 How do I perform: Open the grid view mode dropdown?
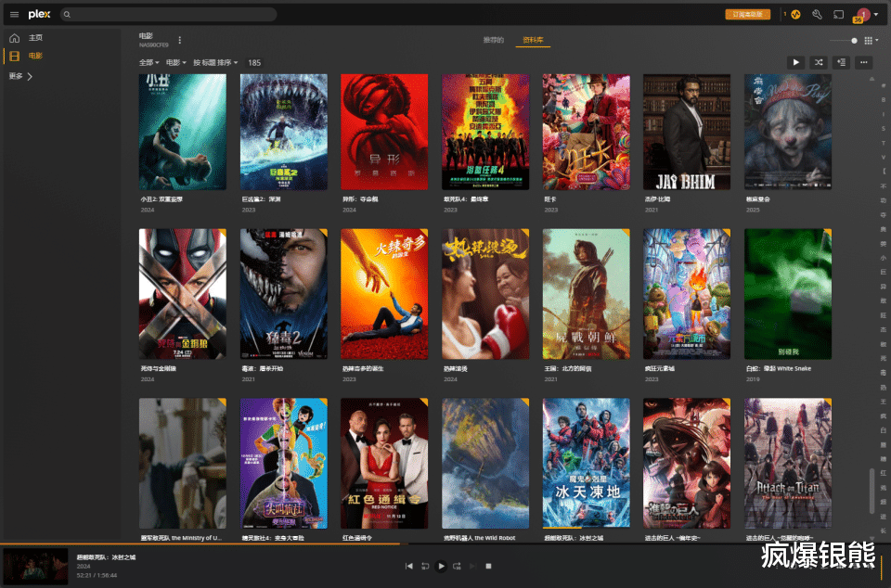coord(872,40)
